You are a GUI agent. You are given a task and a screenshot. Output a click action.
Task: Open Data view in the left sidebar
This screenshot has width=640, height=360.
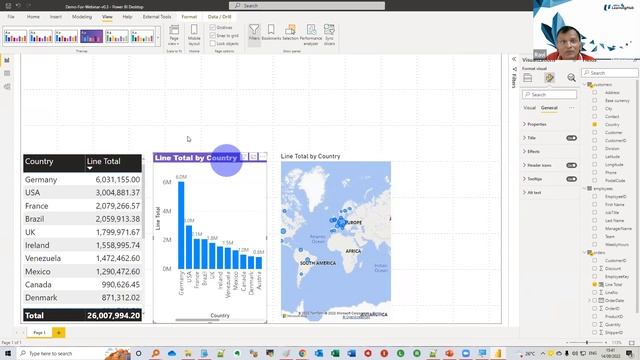(7, 73)
